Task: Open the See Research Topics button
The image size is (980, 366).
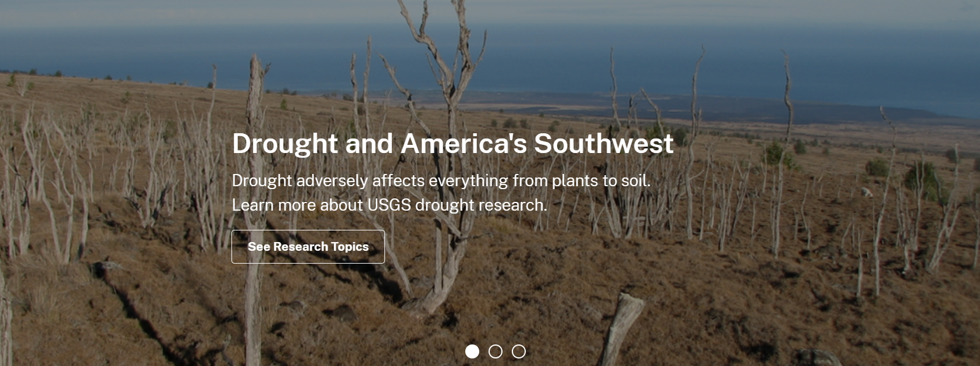Action: 308,247
